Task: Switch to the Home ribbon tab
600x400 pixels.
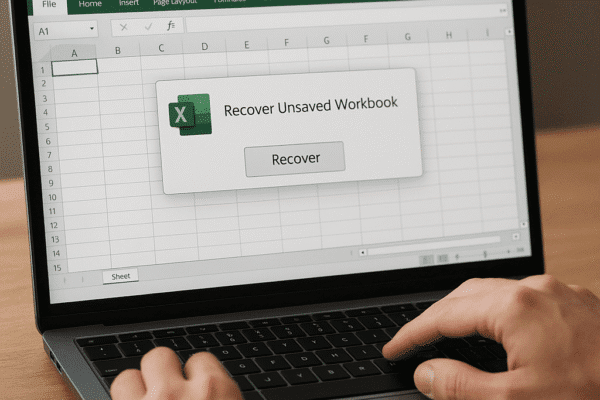Action: pyautogui.click(x=90, y=4)
